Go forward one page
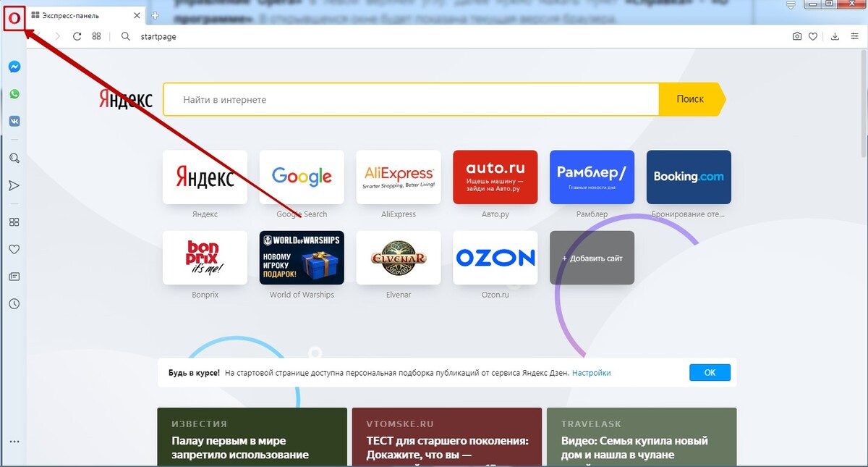This screenshot has height=467, width=868. pos(57,36)
